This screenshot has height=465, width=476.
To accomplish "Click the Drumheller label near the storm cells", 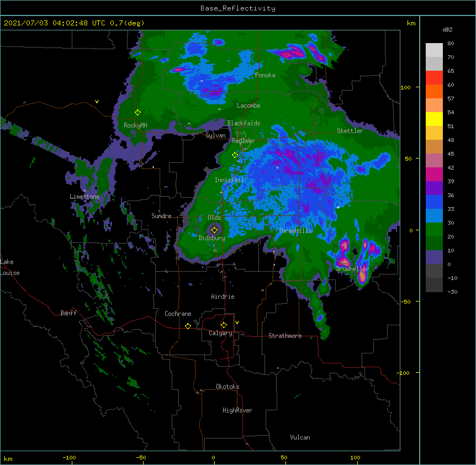I will point(352,269).
